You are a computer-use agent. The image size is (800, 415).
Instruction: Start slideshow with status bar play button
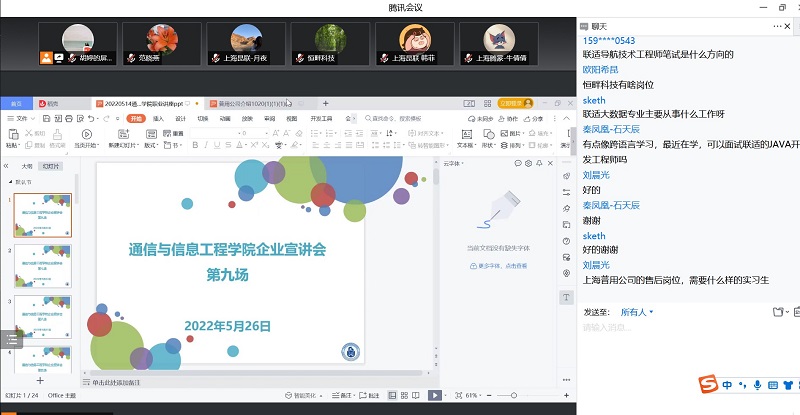pyautogui.click(x=435, y=396)
